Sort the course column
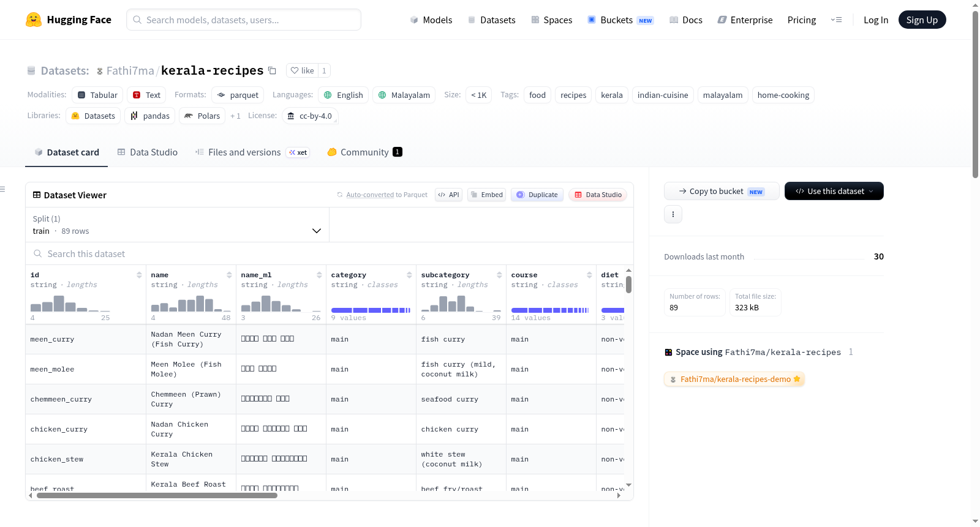 coord(589,275)
